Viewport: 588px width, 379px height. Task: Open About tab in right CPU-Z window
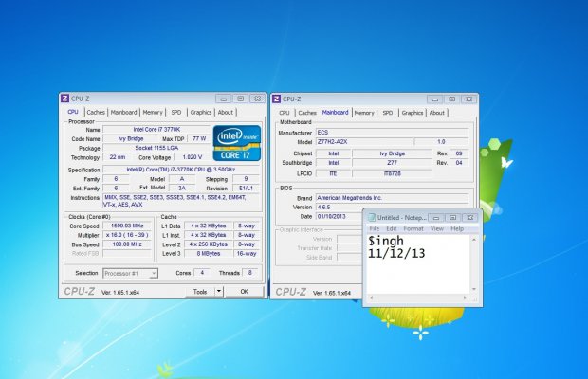(x=437, y=113)
